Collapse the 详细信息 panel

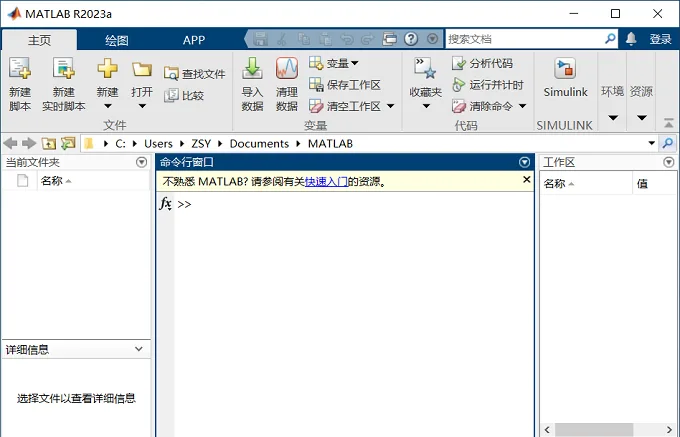point(139,349)
